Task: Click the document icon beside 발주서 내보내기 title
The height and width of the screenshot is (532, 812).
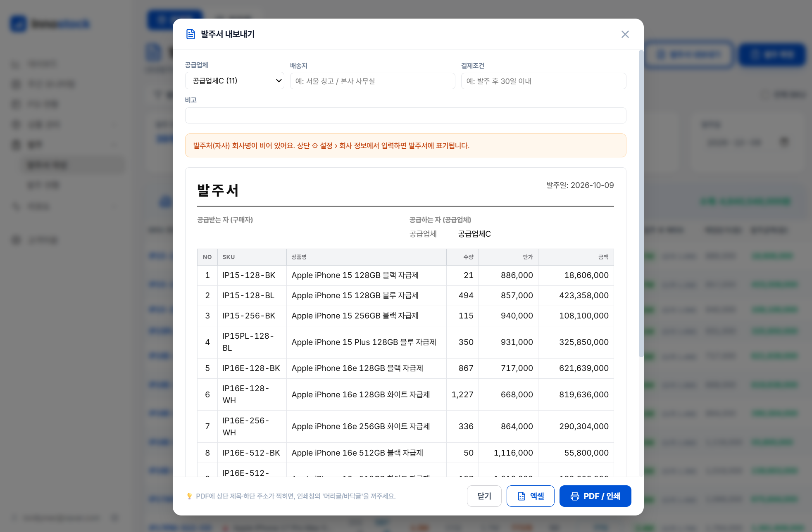Action: pos(190,34)
